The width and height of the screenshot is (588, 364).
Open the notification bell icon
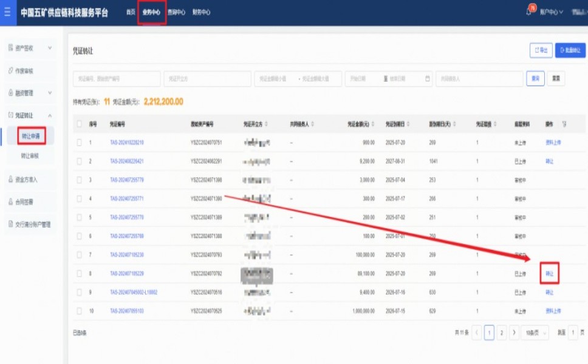(x=528, y=12)
